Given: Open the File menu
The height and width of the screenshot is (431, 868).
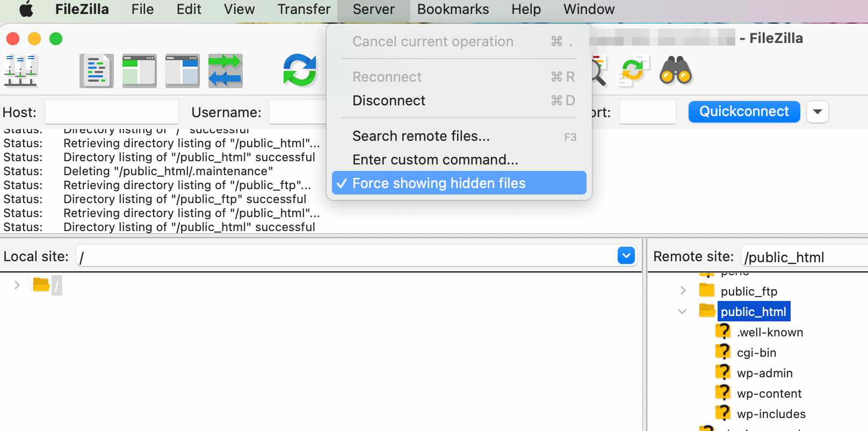Looking at the screenshot, I should click(142, 9).
